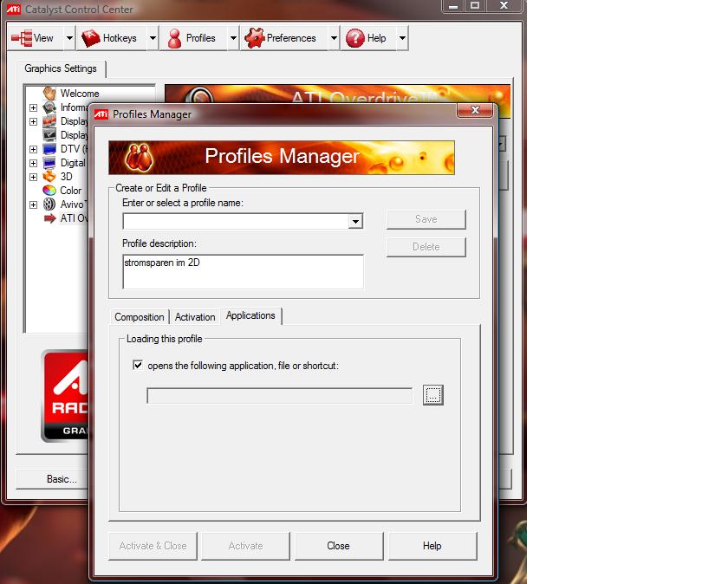This screenshot has height=584, width=728.
Task: Click the Help button in Profiles Manager
Action: pyautogui.click(x=432, y=546)
